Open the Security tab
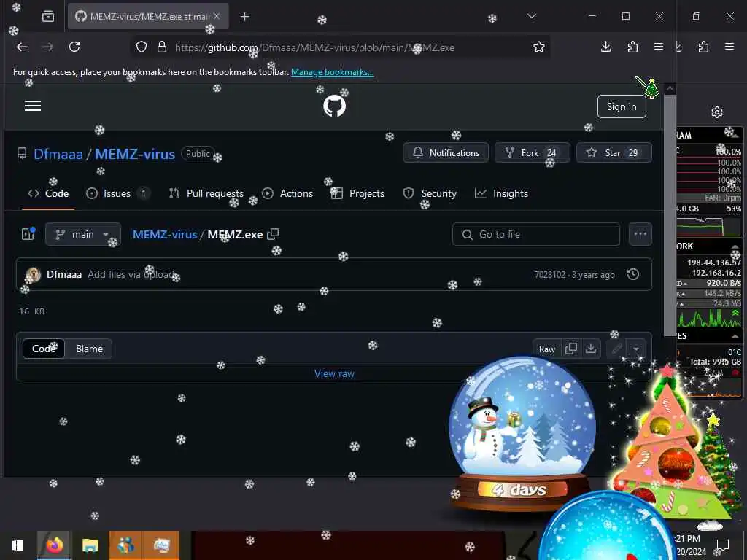The height and width of the screenshot is (560, 747). tap(430, 194)
